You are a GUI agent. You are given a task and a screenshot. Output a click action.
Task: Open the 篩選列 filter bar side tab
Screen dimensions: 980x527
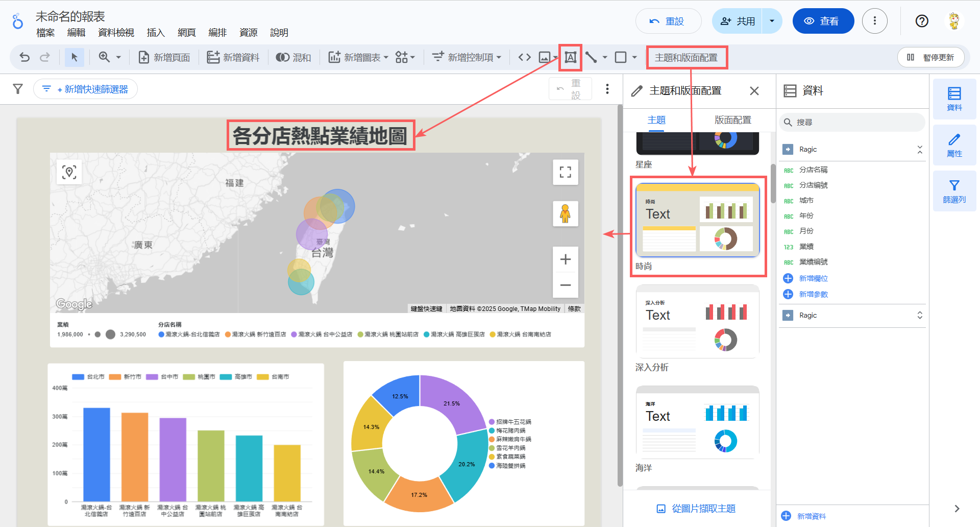pos(954,191)
